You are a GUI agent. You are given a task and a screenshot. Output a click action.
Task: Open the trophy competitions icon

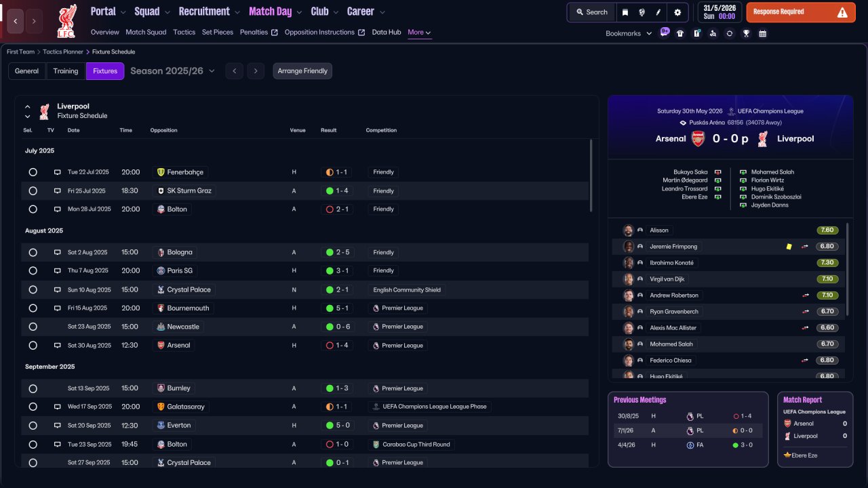tap(746, 33)
